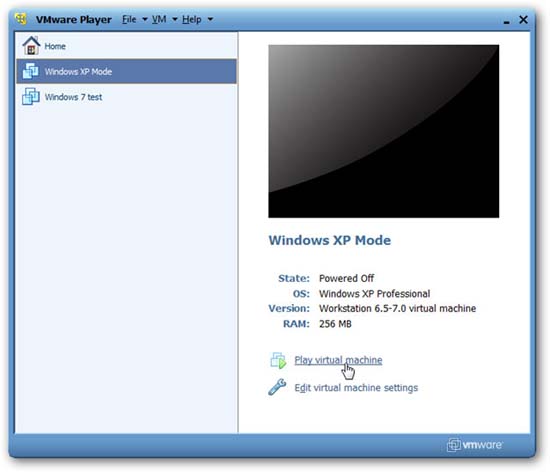Expand the Help menu dropdown arrow
Screen dimensions: 550x472
pyautogui.click(x=210, y=19)
